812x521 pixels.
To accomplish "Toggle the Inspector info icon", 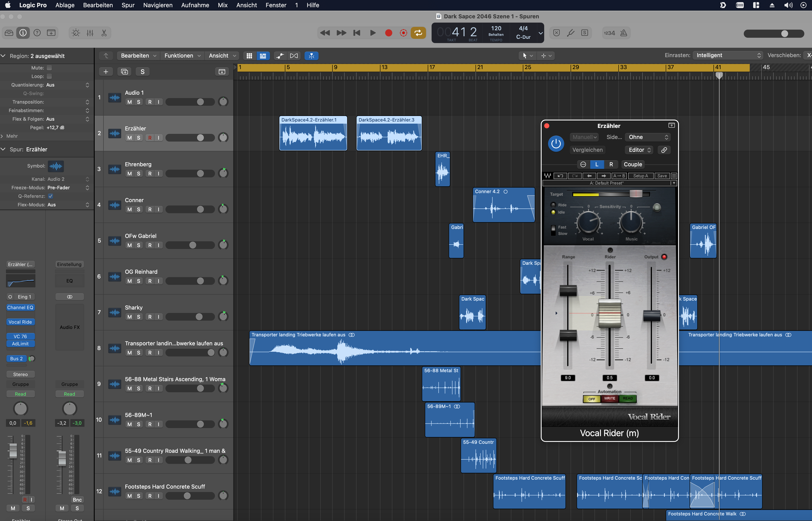I will [23, 33].
